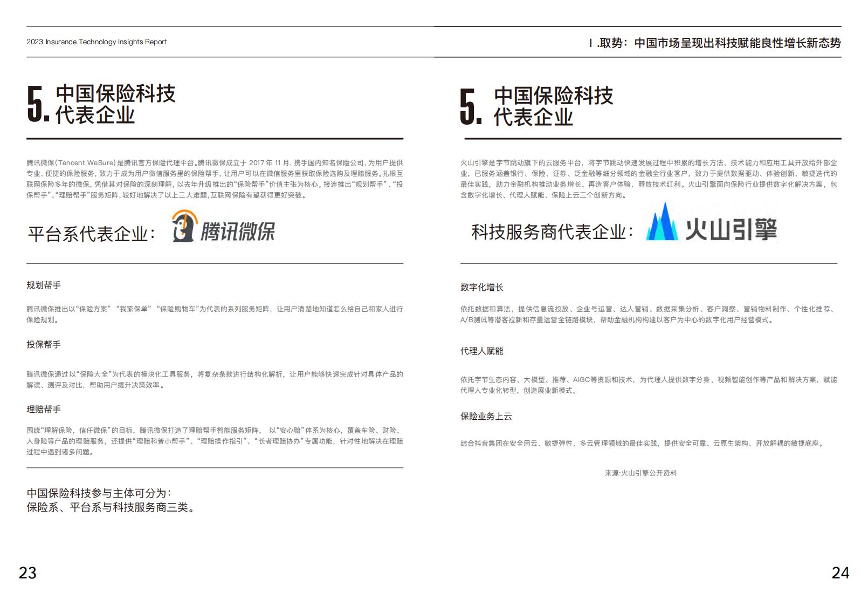The height and width of the screenshot is (593, 868).
Task: Click the paragraph starting '围绕“理解保险，信任微保”'
Action: [215, 441]
